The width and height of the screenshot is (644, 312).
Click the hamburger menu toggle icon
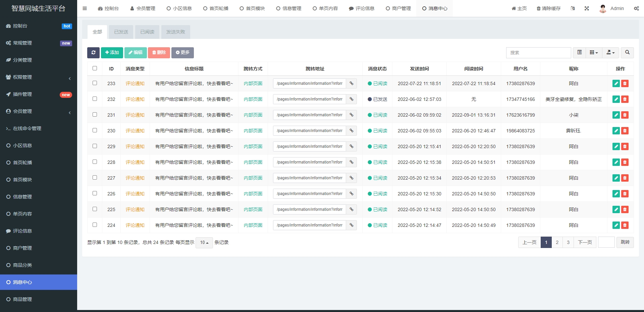coord(85,8)
